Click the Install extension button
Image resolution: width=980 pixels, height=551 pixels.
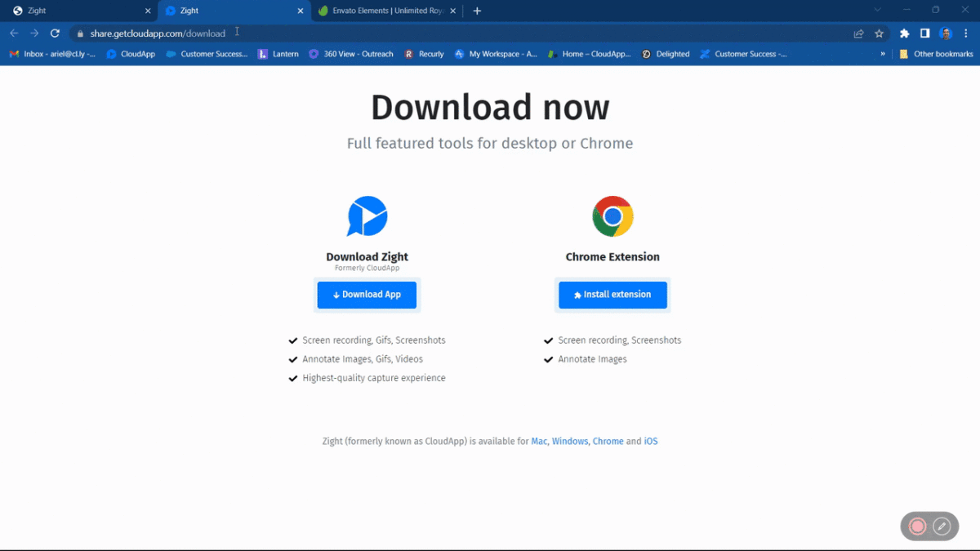point(612,295)
